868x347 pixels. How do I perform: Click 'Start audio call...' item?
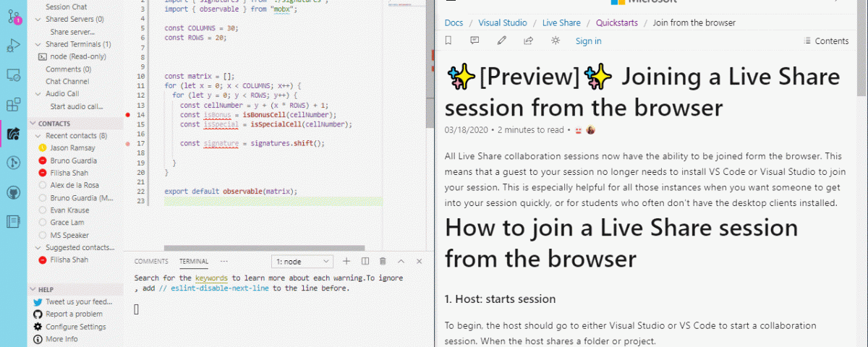(77, 106)
